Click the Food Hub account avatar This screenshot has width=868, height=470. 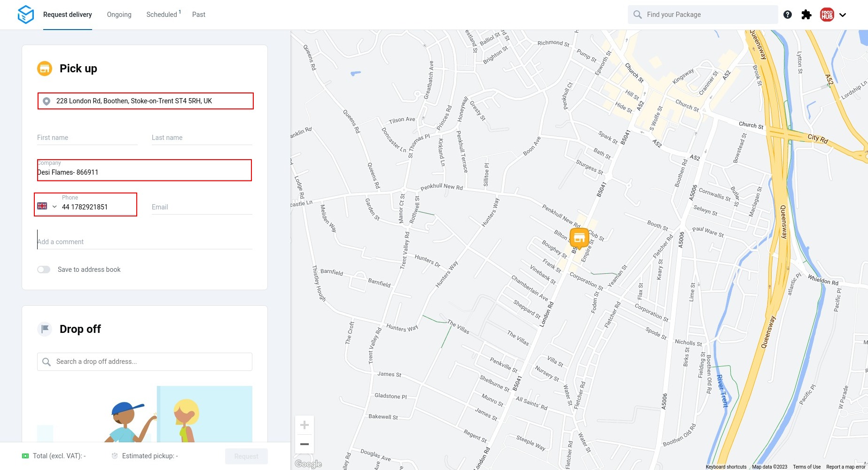tap(827, 15)
